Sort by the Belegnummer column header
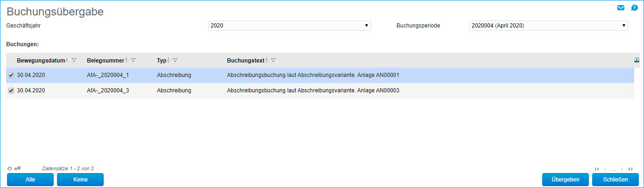Screen dimensions: 644x188 point(106,60)
